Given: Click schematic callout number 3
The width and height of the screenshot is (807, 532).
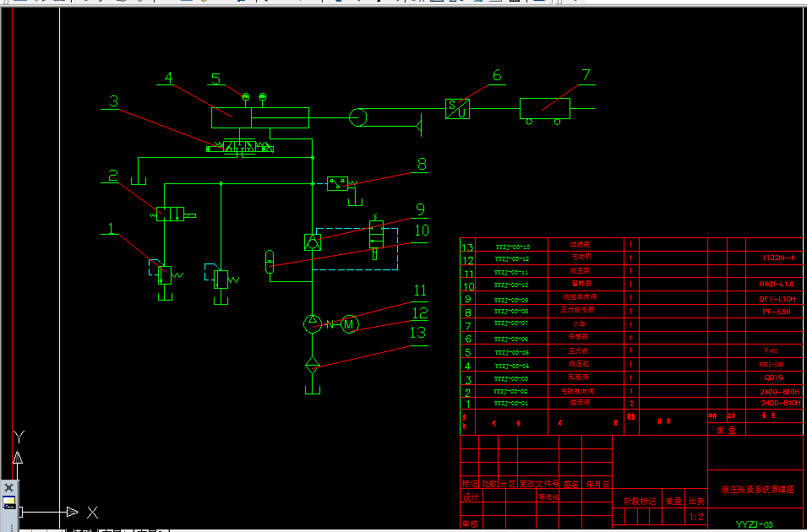Looking at the screenshot, I should tap(114, 101).
